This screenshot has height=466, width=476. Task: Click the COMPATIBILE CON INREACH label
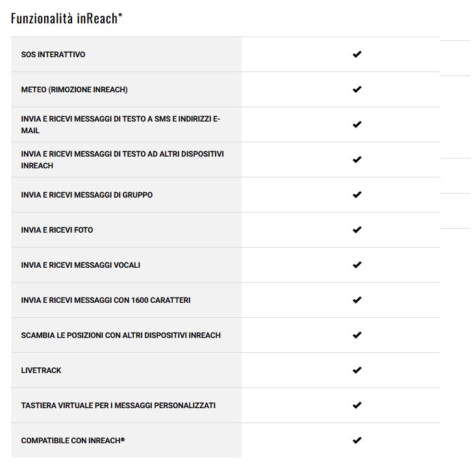point(73,441)
